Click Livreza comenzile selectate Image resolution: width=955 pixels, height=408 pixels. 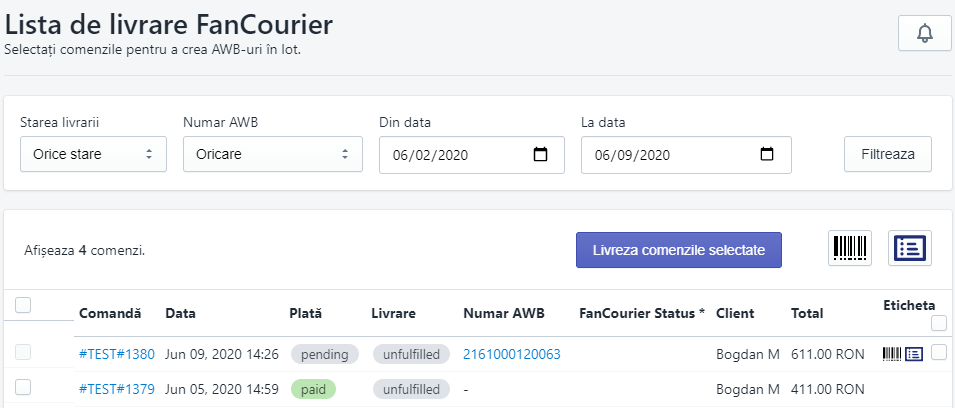(678, 250)
